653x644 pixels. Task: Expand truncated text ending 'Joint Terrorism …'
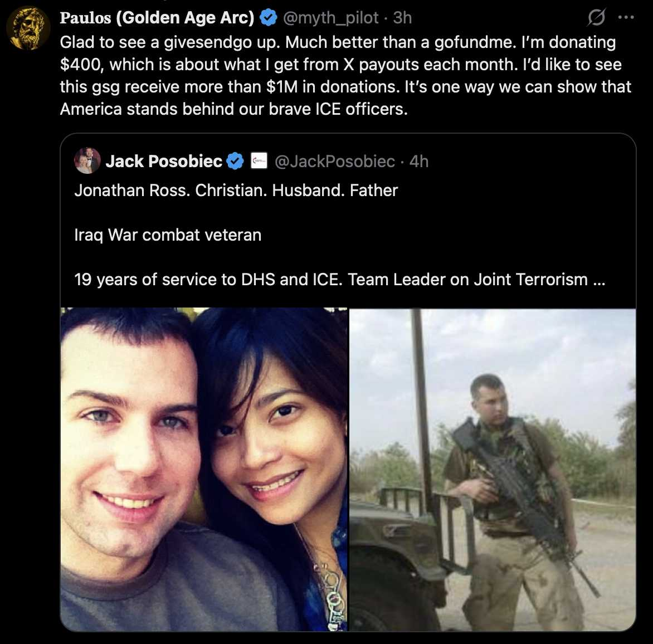tap(598, 280)
